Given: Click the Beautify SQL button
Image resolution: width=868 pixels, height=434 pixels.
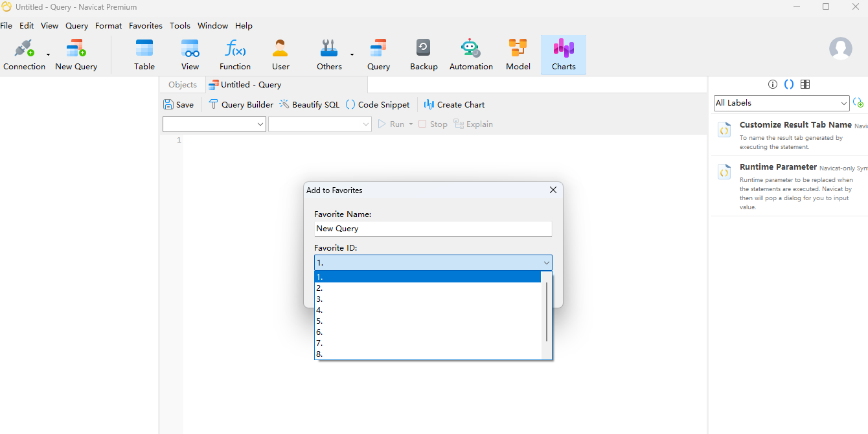Looking at the screenshot, I should pyautogui.click(x=309, y=105).
